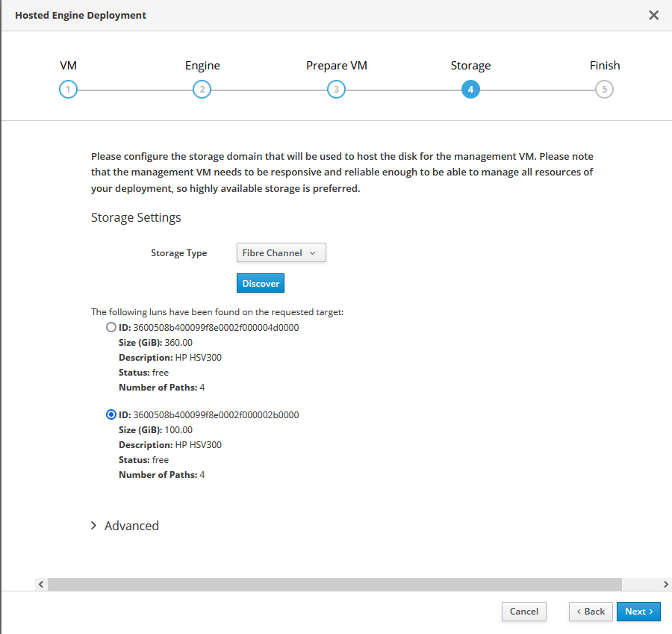Click the Back button

point(591,612)
